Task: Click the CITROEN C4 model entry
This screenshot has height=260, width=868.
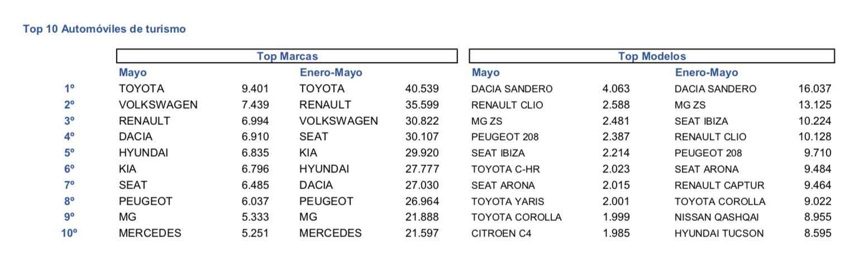Action: tap(501, 233)
